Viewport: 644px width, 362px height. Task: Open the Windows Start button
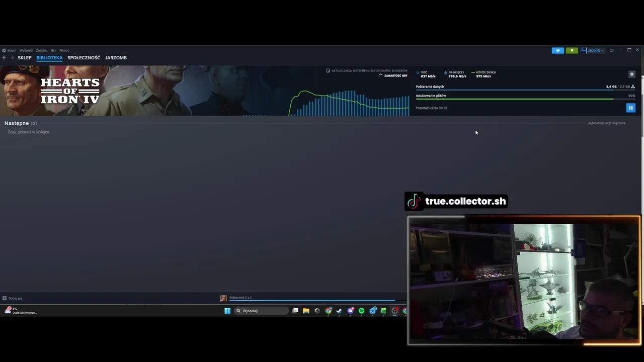[x=227, y=311]
